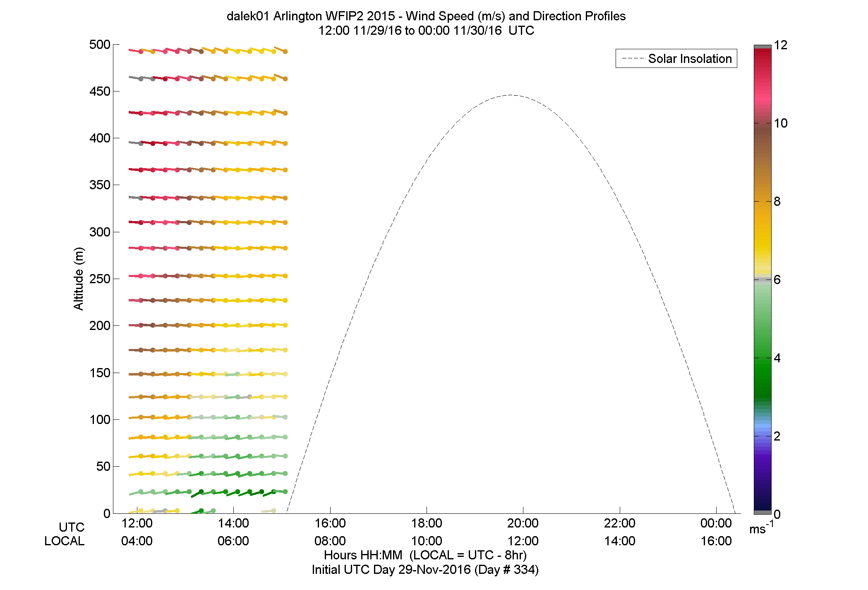Click the UTC 20:00 time label
The height and width of the screenshot is (590, 868).
523,523
